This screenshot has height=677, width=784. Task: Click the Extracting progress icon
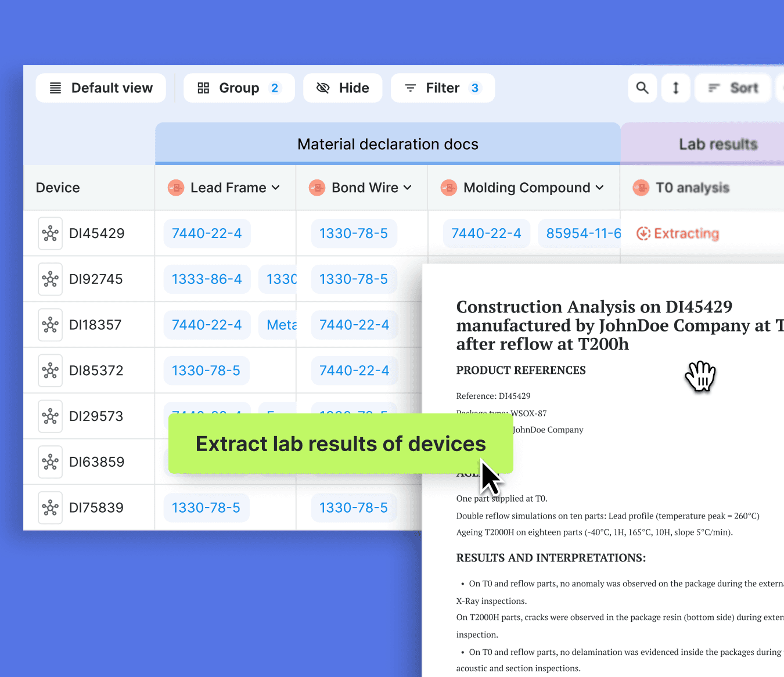click(643, 233)
